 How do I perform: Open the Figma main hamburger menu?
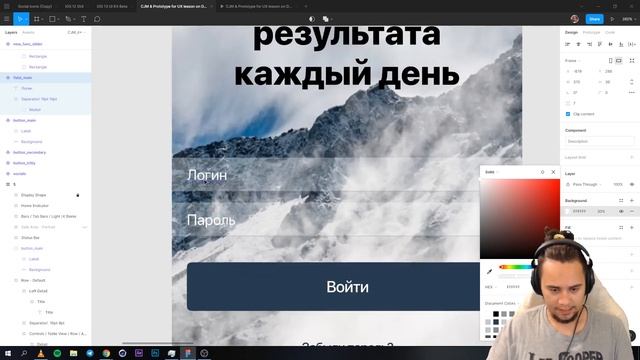7,19
